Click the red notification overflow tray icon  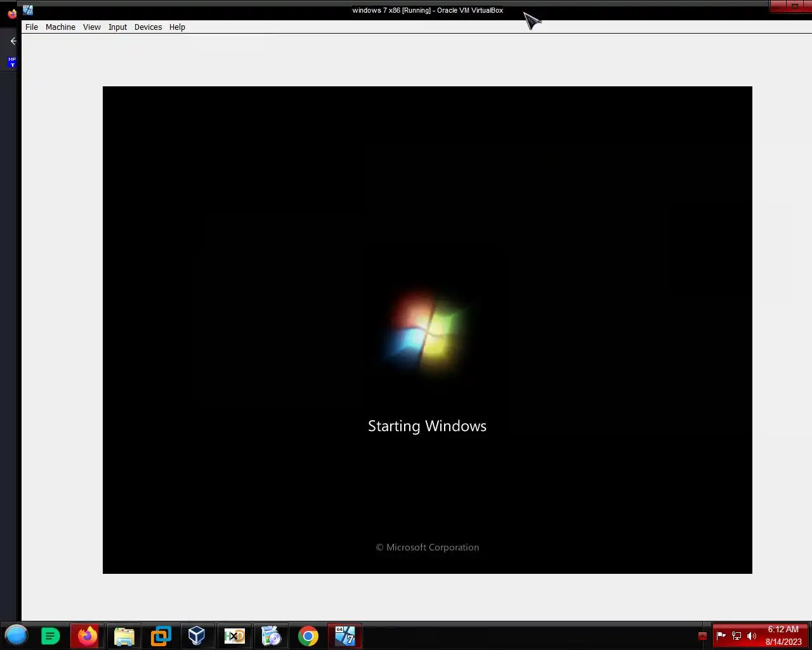[x=702, y=636]
